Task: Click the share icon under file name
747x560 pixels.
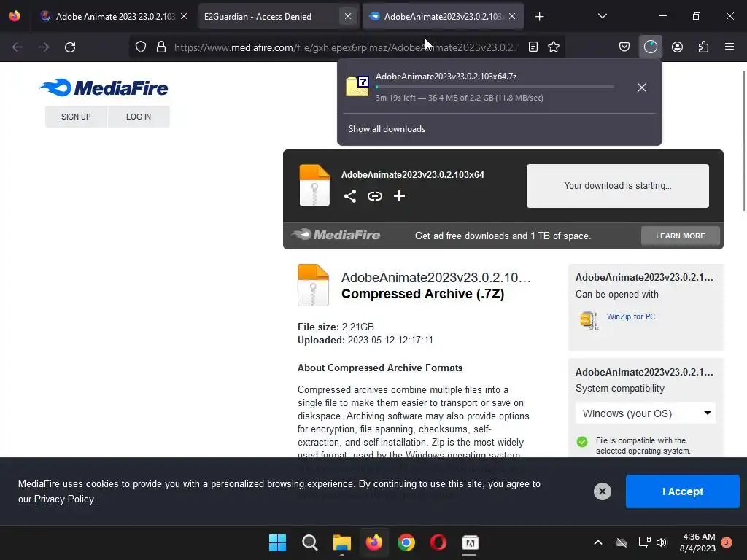Action: pyautogui.click(x=350, y=196)
